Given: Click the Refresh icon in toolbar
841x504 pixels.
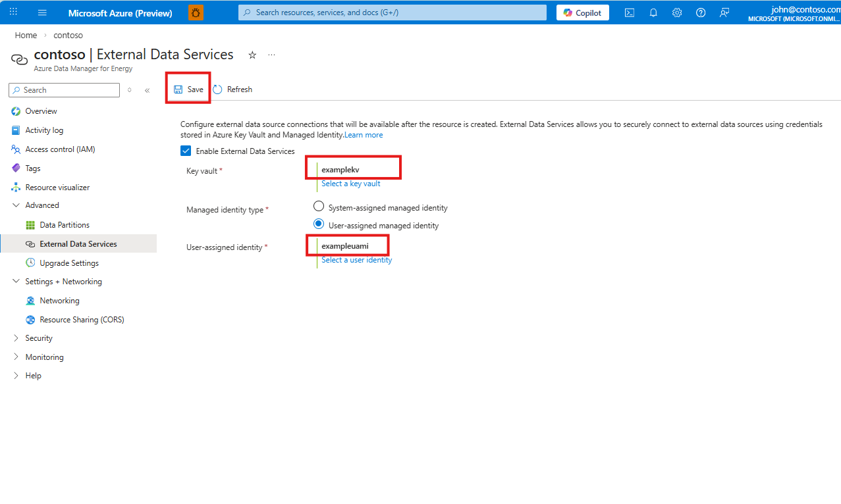Looking at the screenshot, I should point(218,89).
